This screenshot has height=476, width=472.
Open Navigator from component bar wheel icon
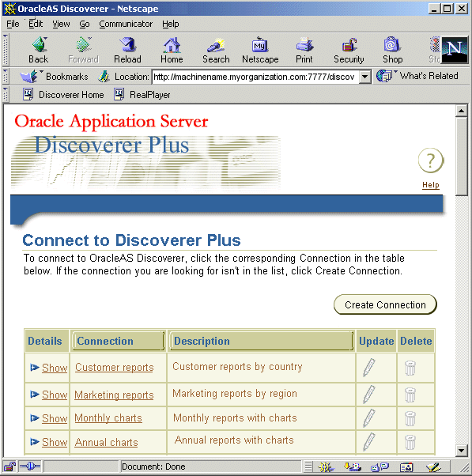tap(326, 467)
